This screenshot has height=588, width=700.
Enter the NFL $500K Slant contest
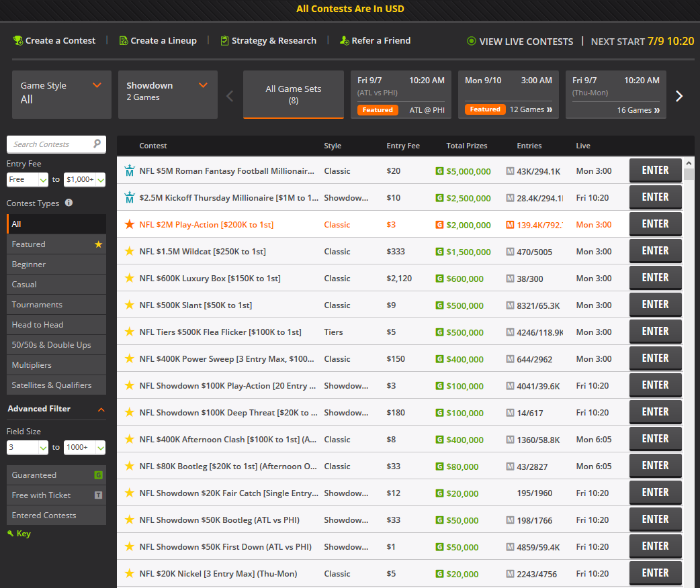(x=655, y=305)
